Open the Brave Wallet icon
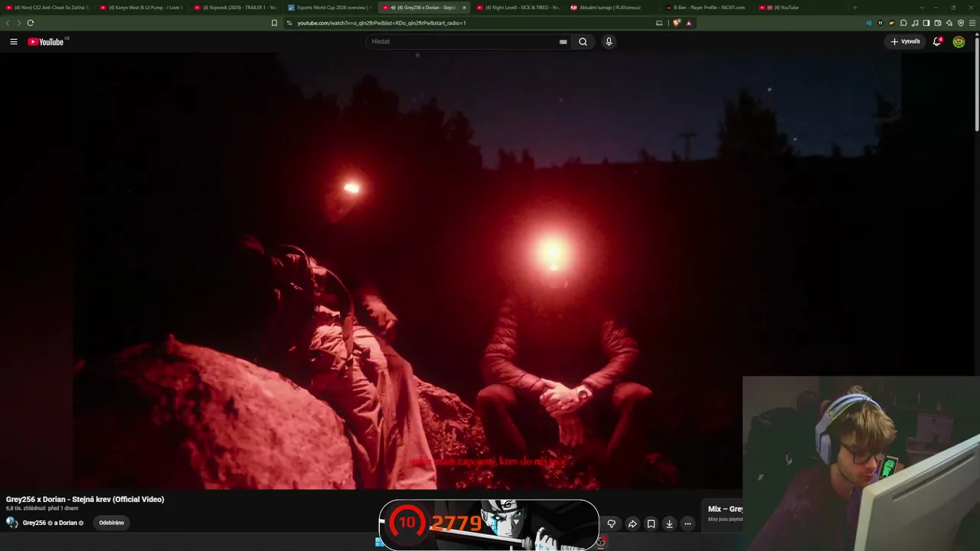 coord(938,23)
